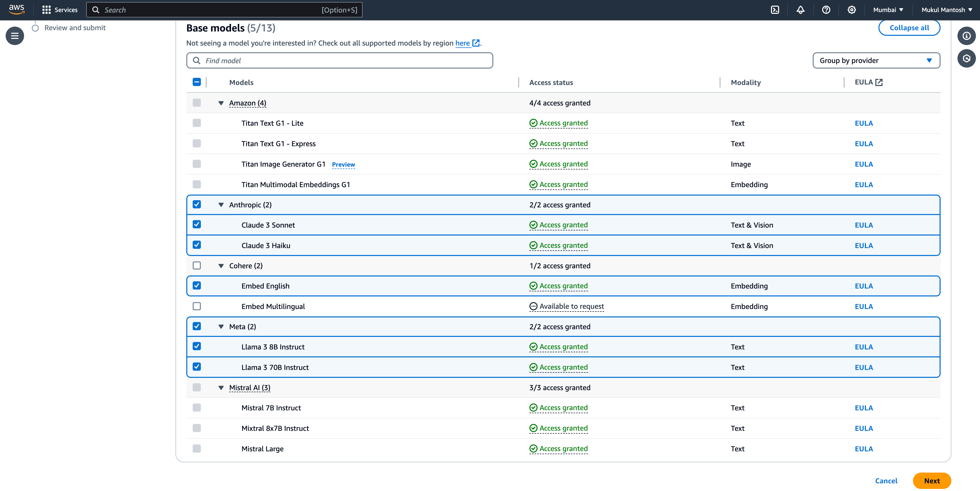The height and width of the screenshot is (491, 980).
Task: Open the notifications bell
Action: (800, 10)
